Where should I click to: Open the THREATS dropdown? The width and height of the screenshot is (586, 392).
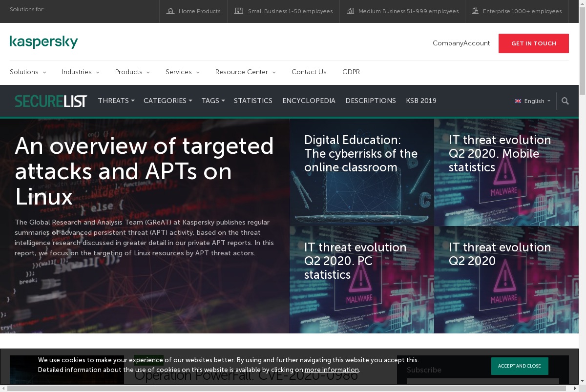[116, 101]
